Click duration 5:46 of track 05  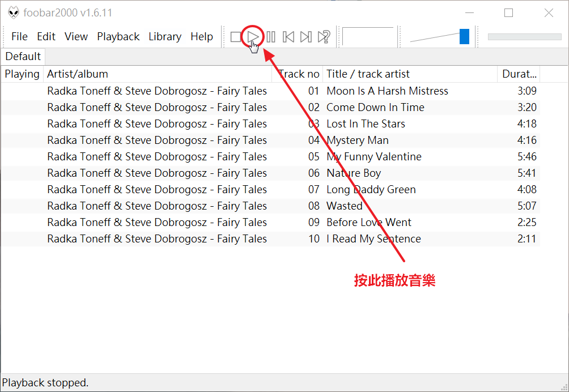tap(527, 157)
